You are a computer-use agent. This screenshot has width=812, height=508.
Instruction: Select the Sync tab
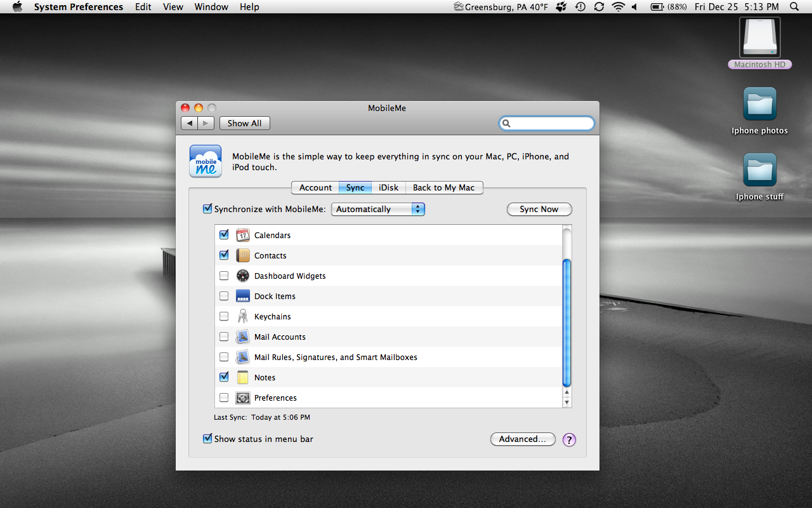(355, 187)
